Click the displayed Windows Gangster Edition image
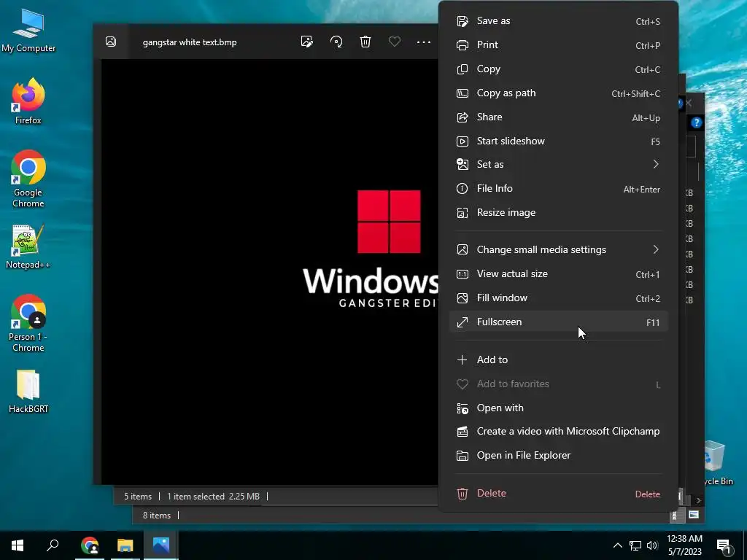The height and width of the screenshot is (560, 747). [270, 271]
